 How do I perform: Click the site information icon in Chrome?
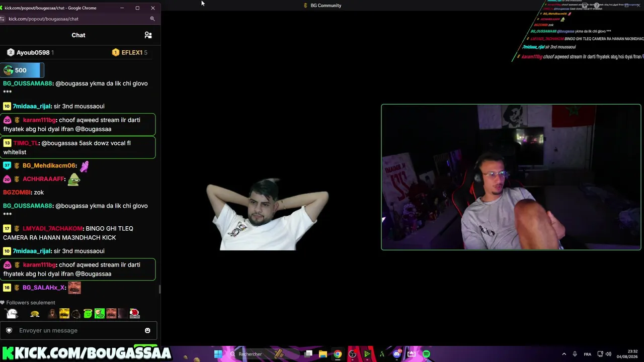3,19
